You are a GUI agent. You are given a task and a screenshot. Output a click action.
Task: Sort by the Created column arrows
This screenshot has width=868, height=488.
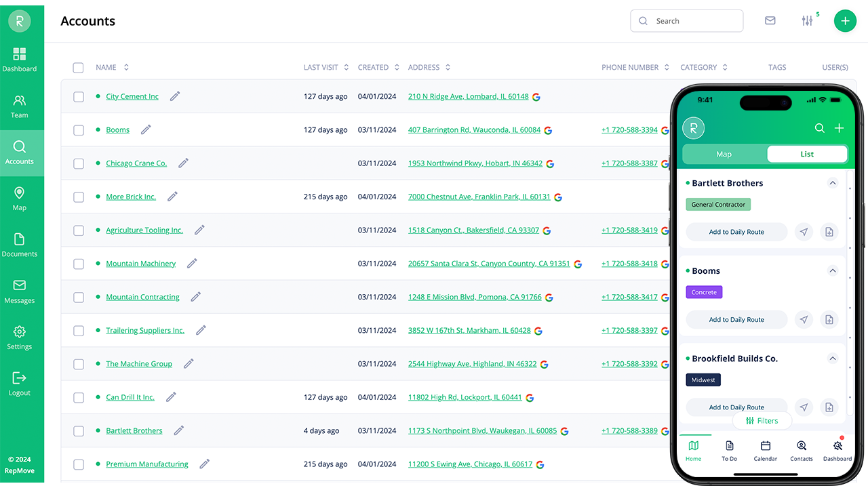point(397,67)
